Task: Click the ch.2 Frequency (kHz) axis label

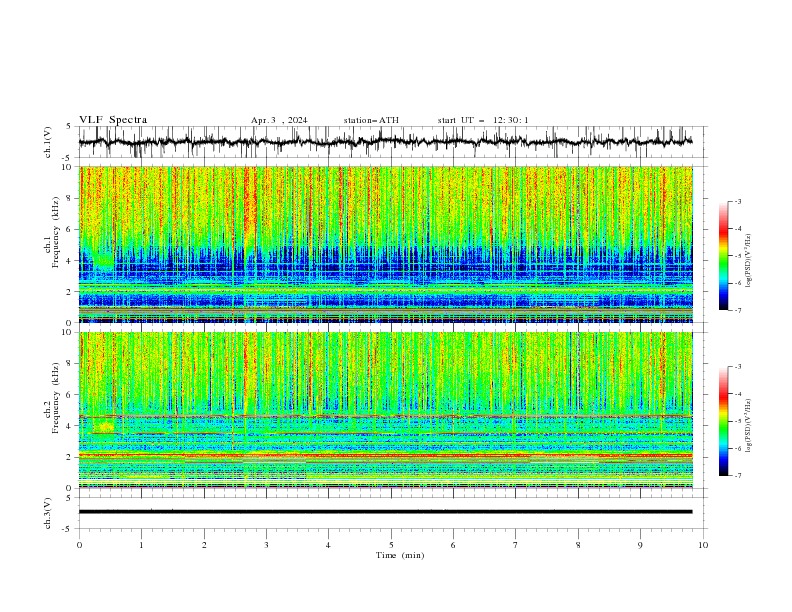Action: tap(53, 397)
